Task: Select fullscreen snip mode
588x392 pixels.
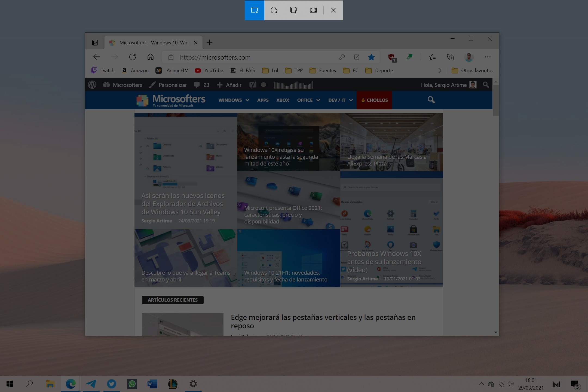Action: tap(313, 10)
